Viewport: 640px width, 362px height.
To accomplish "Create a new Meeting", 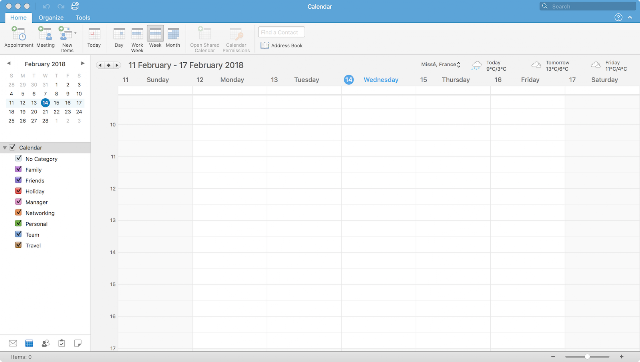I will click(x=45, y=37).
